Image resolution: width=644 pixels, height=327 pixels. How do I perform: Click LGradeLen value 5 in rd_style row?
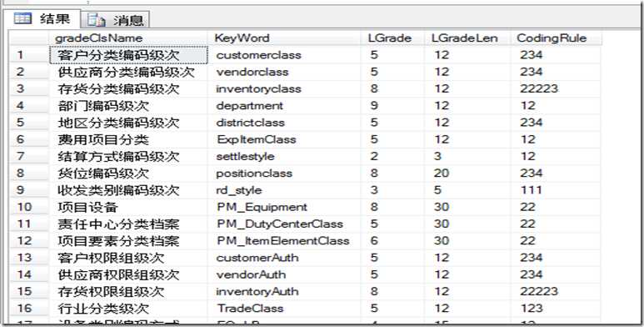(467, 190)
